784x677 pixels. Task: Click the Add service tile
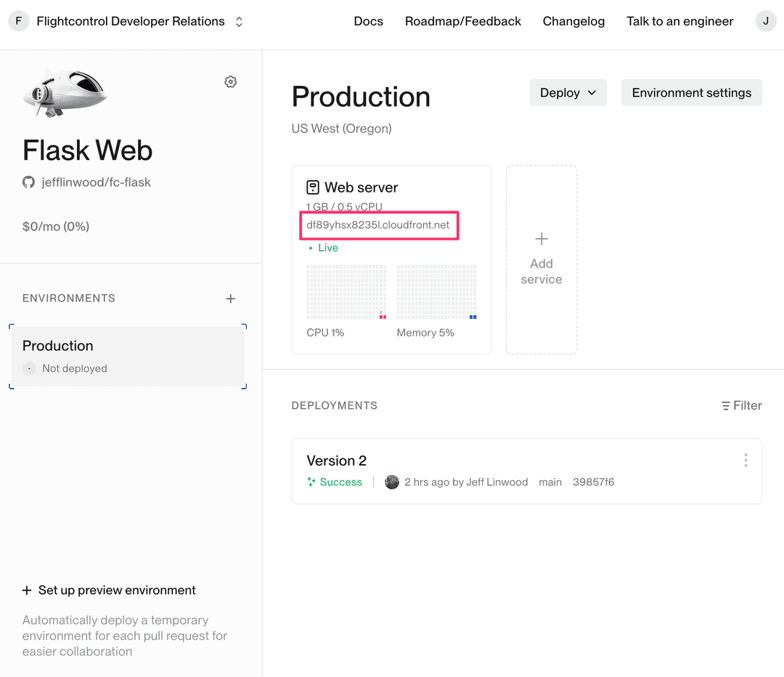tap(541, 259)
